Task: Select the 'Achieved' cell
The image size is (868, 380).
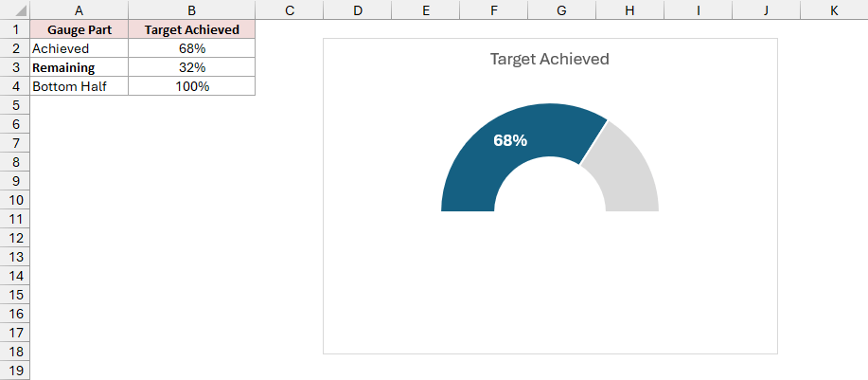Action: point(80,48)
